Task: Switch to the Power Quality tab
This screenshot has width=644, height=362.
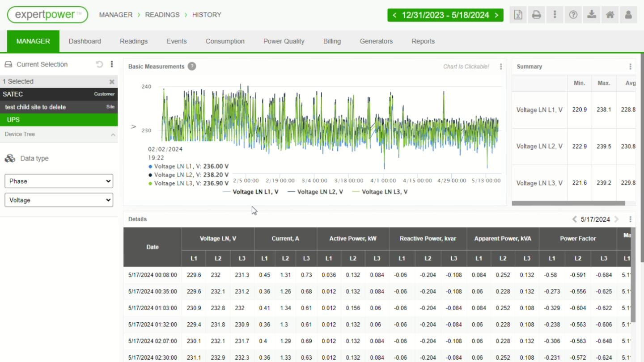Action: coord(284,41)
